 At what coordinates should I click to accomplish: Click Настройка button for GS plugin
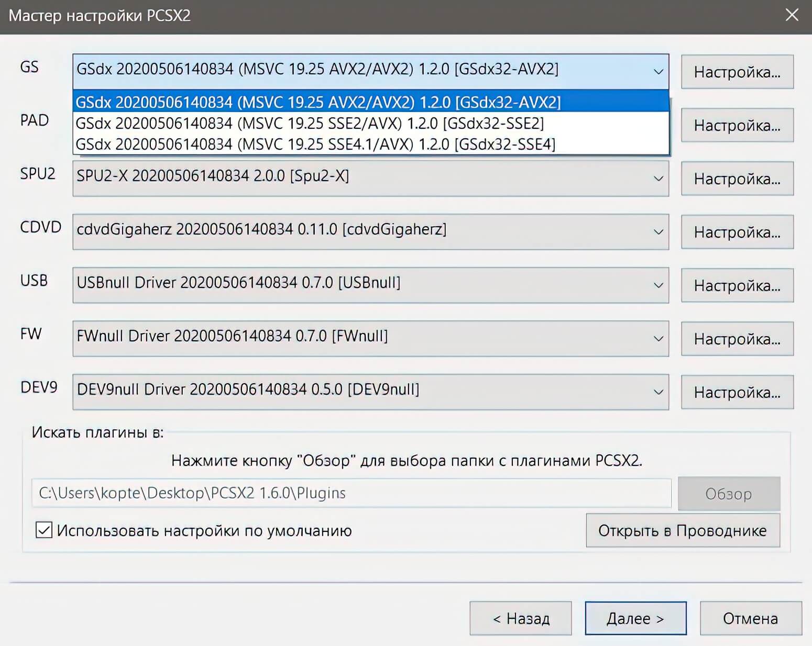(x=737, y=72)
